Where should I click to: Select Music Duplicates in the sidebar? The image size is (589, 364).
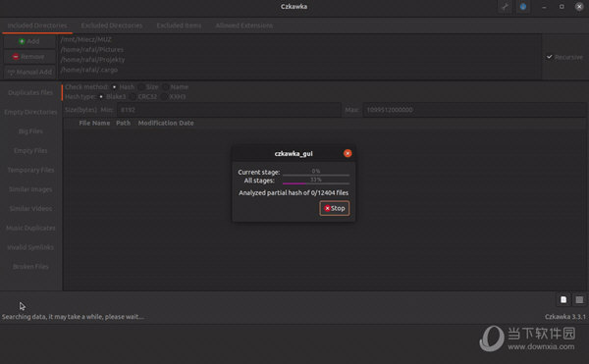[30, 228]
